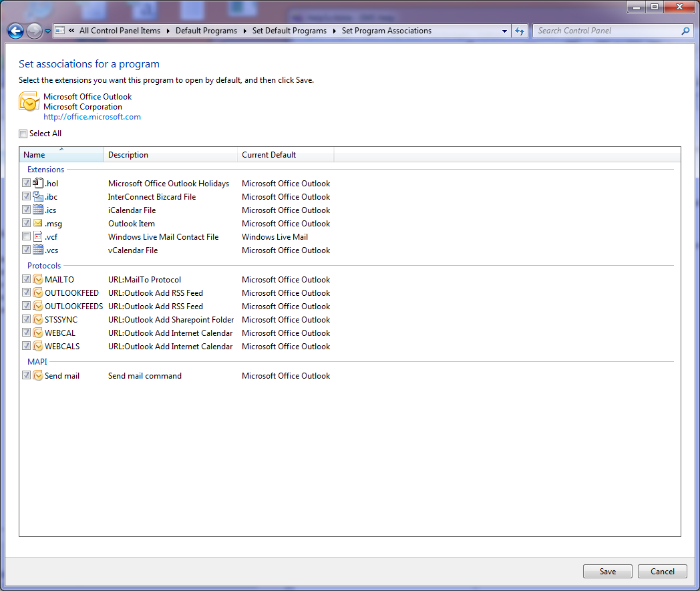The width and height of the screenshot is (700, 591).
Task: Click the Microsoft Office Outlook program icon
Action: tap(29, 102)
